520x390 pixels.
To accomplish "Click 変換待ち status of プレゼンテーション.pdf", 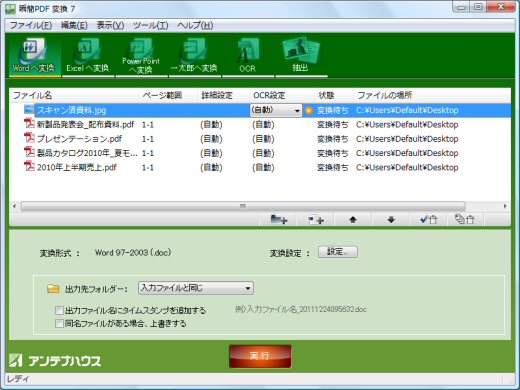I will click(x=333, y=139).
